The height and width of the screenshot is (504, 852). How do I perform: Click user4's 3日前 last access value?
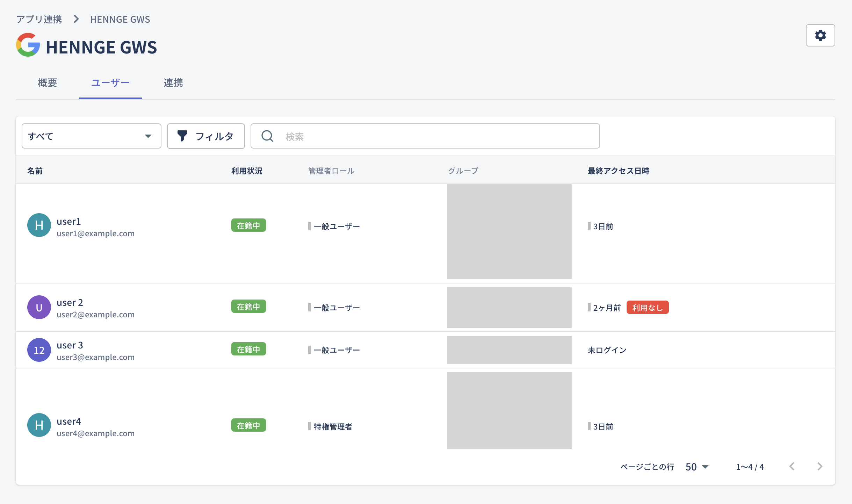click(603, 427)
